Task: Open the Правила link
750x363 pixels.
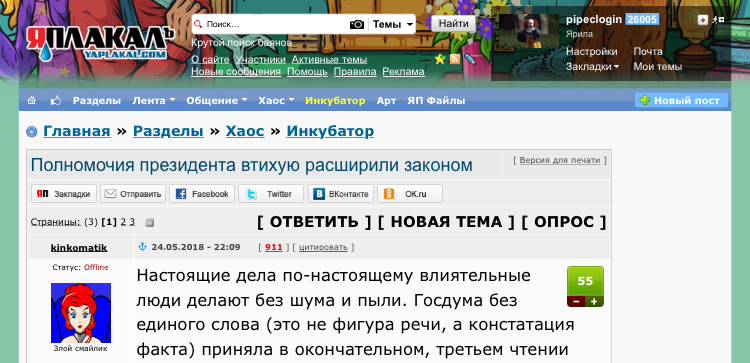Action: tap(355, 72)
